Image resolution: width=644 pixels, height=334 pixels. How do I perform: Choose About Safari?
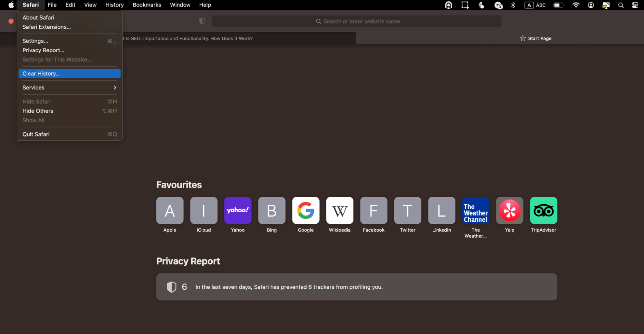[70, 18]
